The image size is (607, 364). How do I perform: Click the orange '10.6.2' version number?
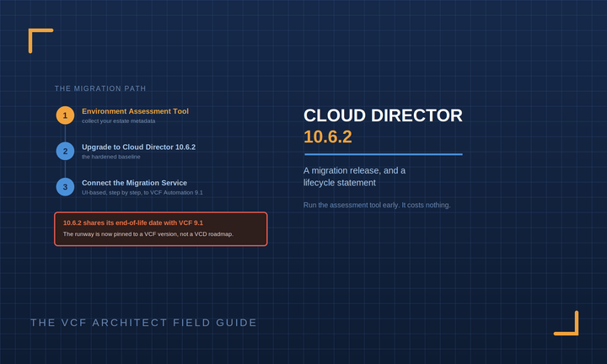pyautogui.click(x=328, y=136)
